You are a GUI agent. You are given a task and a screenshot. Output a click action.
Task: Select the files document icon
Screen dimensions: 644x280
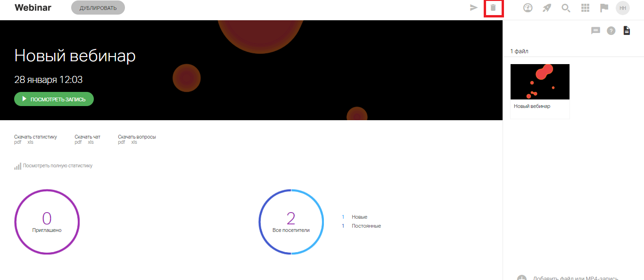click(627, 31)
